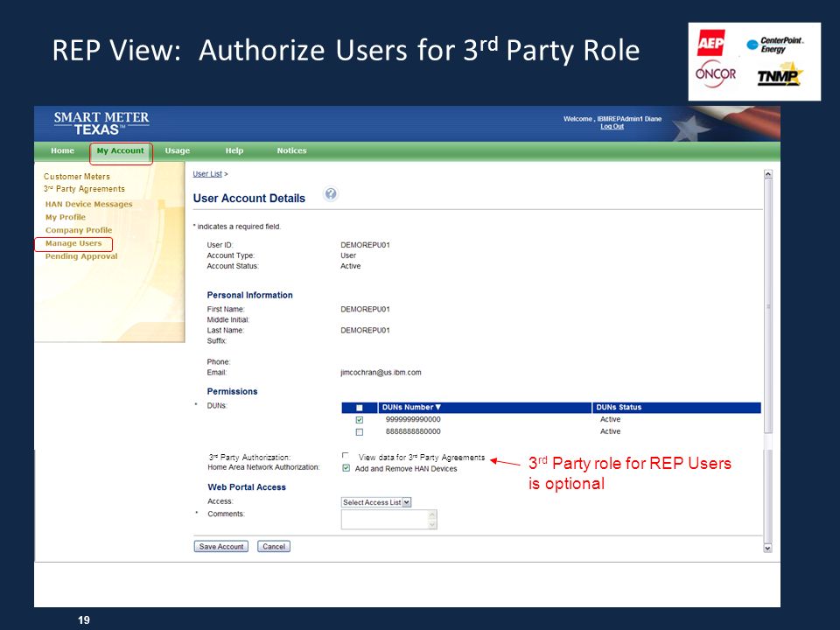Click the vertical scrollbar thumb
This screenshot has width=840, height=630.
click(768, 306)
